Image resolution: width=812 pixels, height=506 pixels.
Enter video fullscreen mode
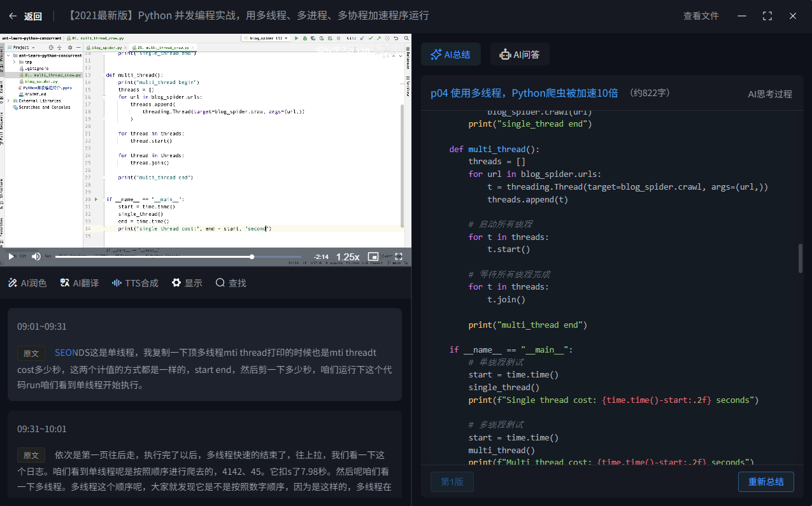click(x=399, y=257)
